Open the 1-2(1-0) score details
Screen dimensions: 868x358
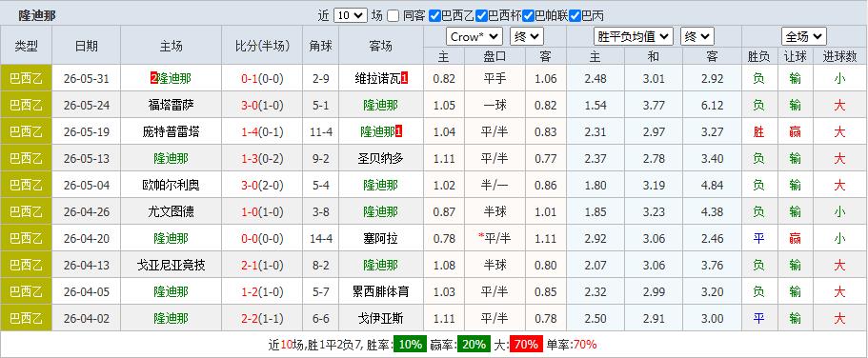click(262, 291)
